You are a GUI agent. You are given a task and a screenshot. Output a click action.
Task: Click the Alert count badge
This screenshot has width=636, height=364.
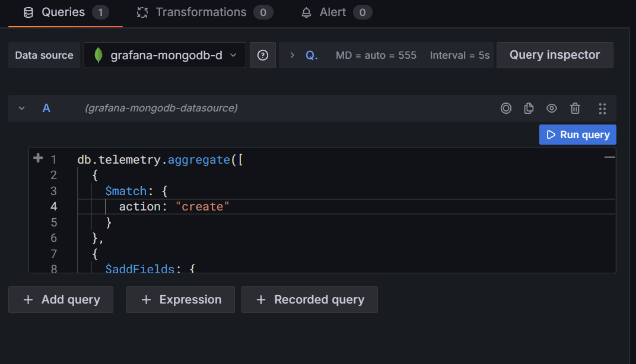point(362,12)
